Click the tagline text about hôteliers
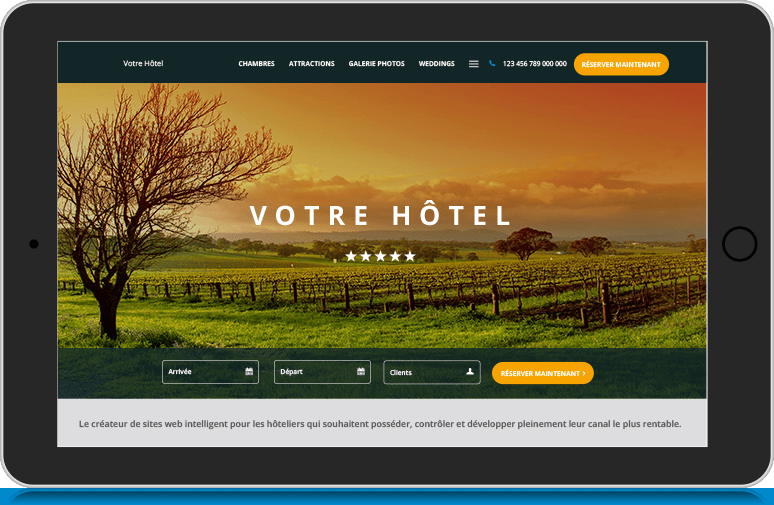The height and width of the screenshot is (505, 774). tap(380, 424)
